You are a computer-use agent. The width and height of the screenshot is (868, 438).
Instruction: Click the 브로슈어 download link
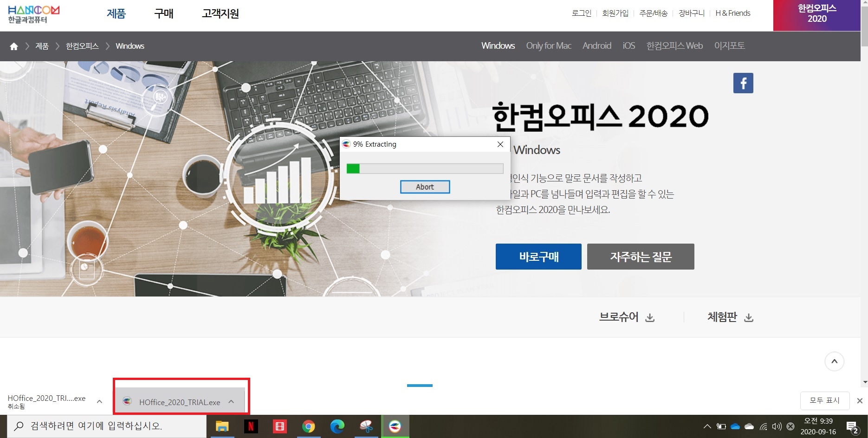tap(627, 317)
